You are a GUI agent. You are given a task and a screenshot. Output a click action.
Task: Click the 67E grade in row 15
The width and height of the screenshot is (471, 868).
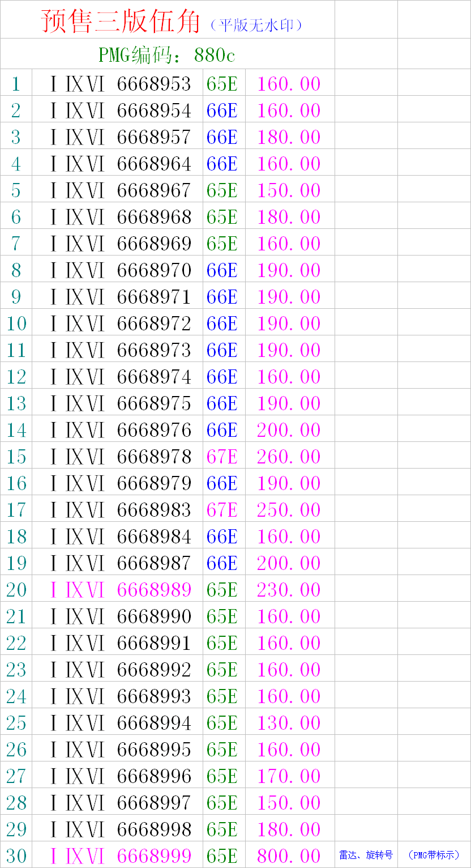pos(222,457)
